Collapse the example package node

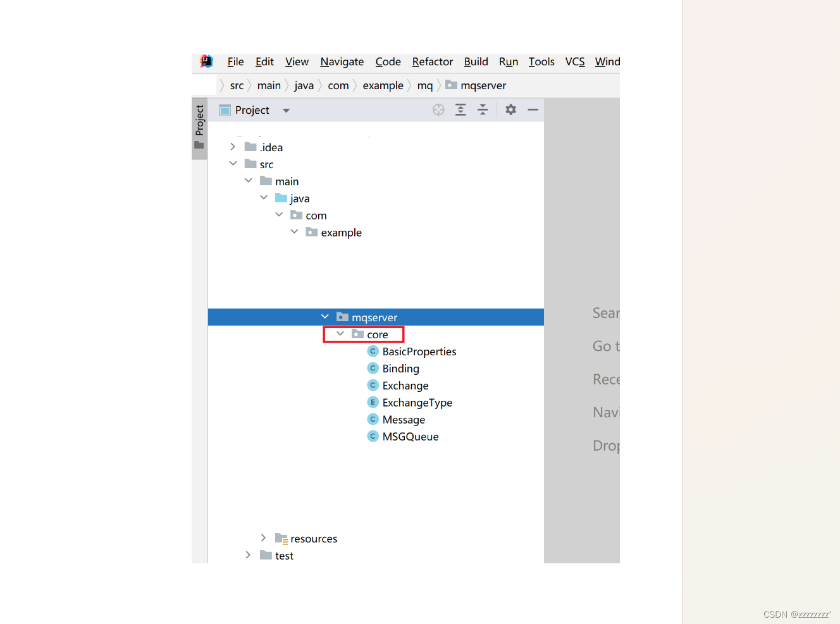[294, 232]
